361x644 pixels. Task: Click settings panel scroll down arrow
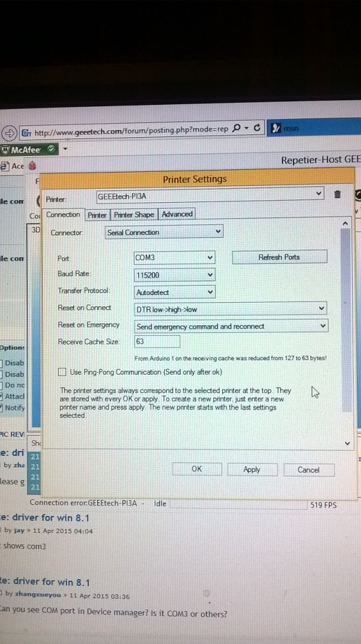(347, 443)
